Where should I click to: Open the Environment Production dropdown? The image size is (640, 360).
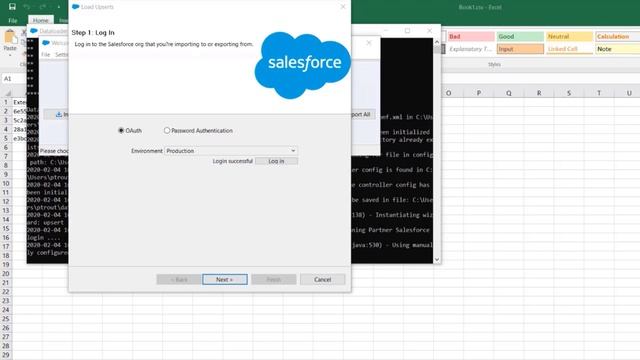pyautogui.click(x=231, y=151)
